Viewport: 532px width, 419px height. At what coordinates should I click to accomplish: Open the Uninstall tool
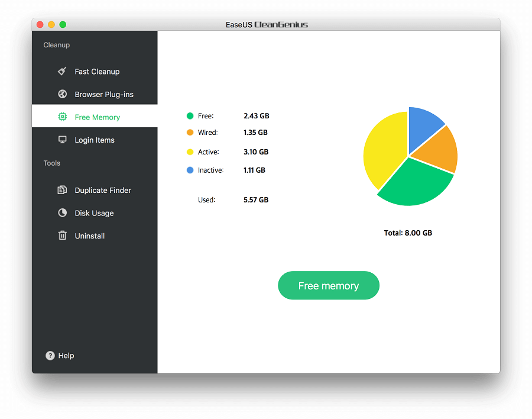point(95,236)
